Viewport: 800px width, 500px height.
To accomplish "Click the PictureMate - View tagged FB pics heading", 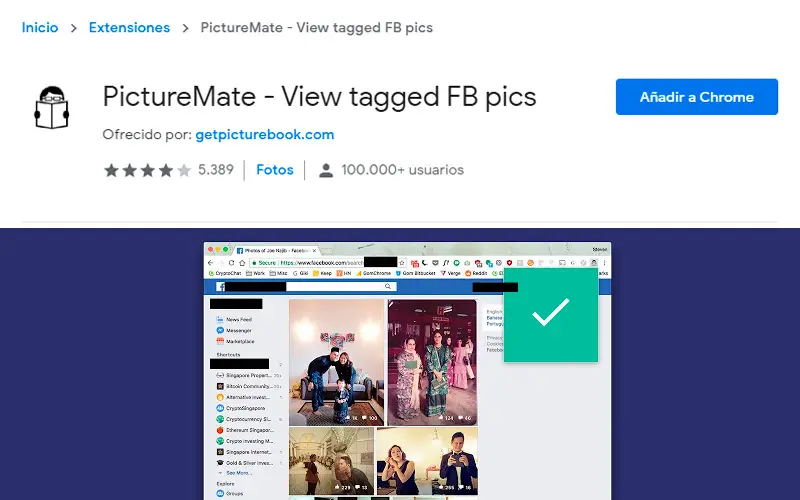I will coord(319,96).
